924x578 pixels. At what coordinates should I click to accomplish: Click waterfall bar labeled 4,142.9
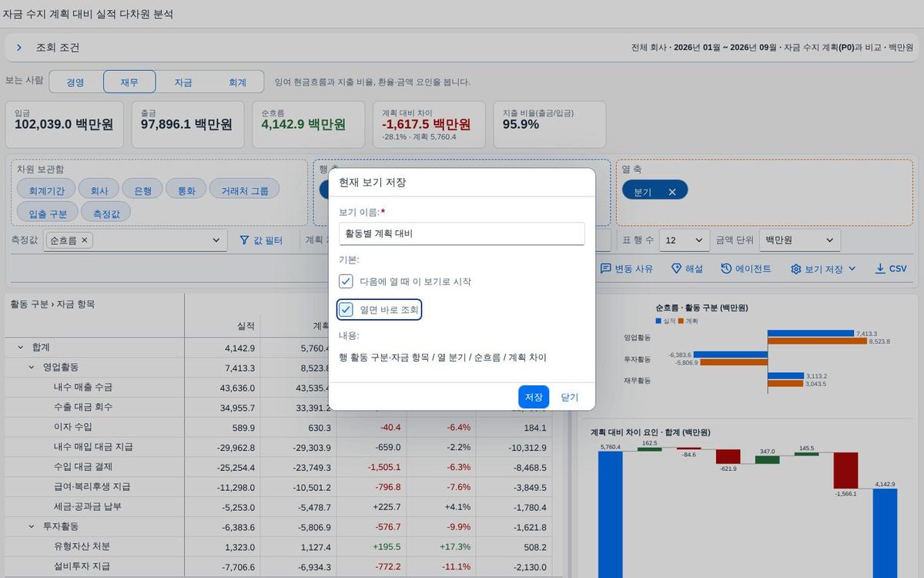(x=885, y=533)
